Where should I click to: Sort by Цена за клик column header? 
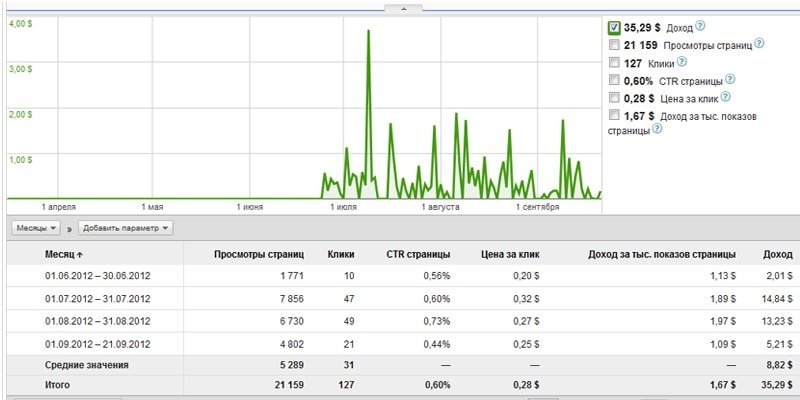point(510,254)
